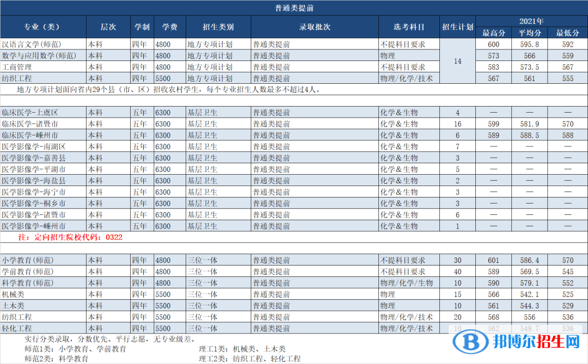Viewport: 588px width, 364px height.
Task: Click the 科学教育(师范) cell
Action: pos(44,283)
